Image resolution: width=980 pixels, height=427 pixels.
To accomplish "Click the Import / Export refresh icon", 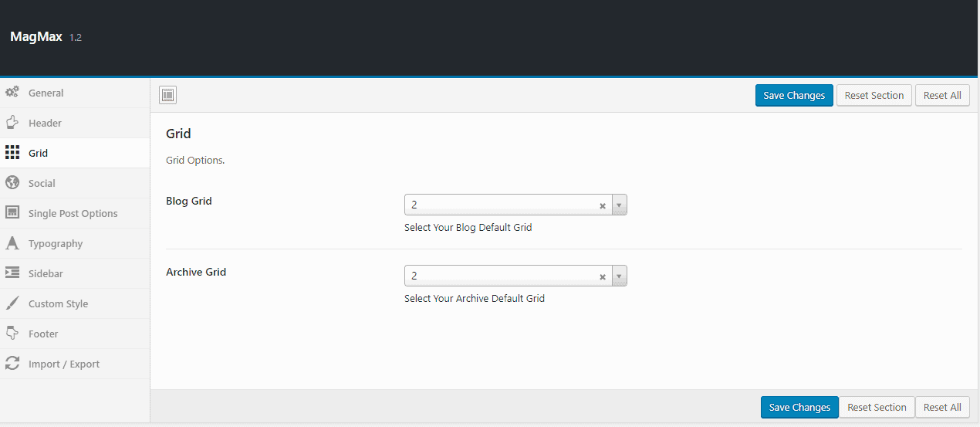I will pyautogui.click(x=12, y=364).
